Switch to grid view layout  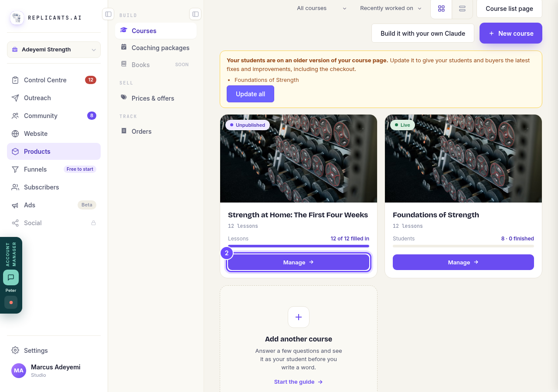[441, 9]
